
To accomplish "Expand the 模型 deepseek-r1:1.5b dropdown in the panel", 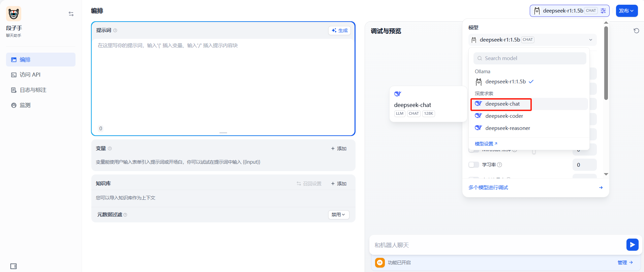I will 532,40.
